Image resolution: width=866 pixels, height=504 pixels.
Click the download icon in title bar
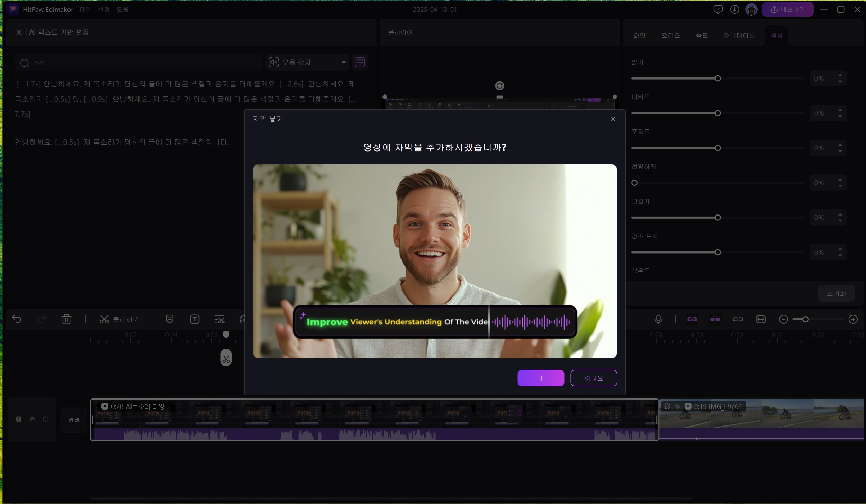point(734,9)
